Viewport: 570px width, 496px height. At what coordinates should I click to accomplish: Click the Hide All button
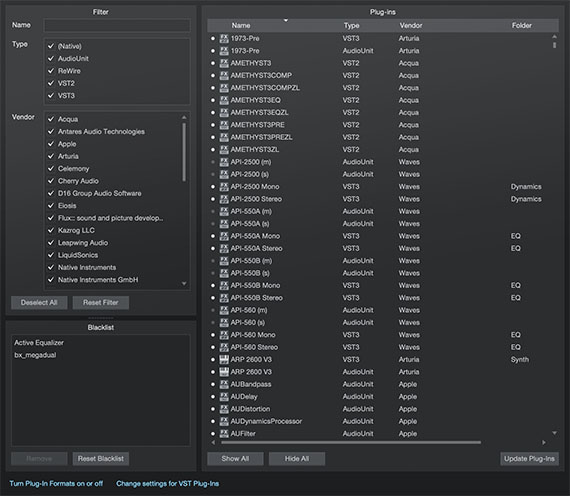click(x=297, y=459)
